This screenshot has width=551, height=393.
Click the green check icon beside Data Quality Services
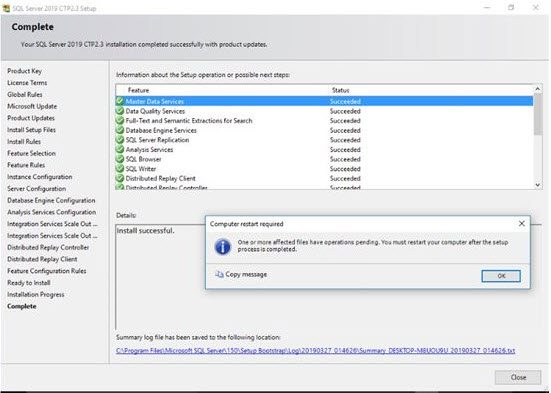(x=120, y=111)
